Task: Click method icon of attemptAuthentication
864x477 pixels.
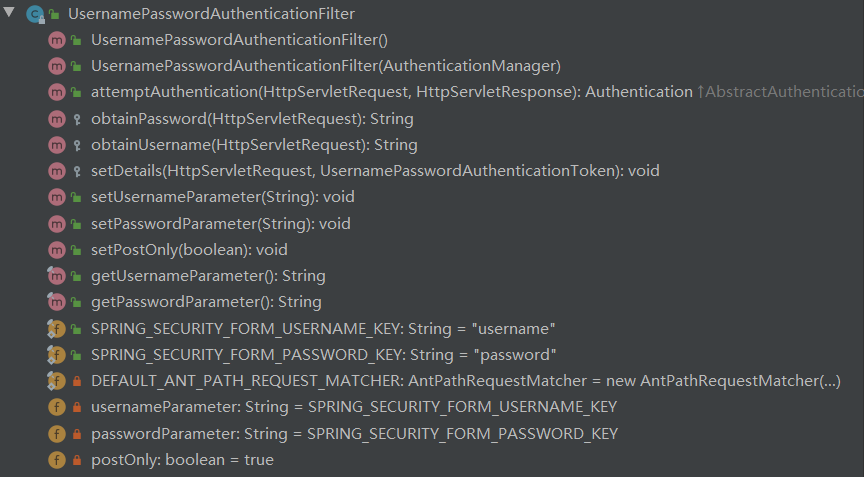Action: click(56, 92)
